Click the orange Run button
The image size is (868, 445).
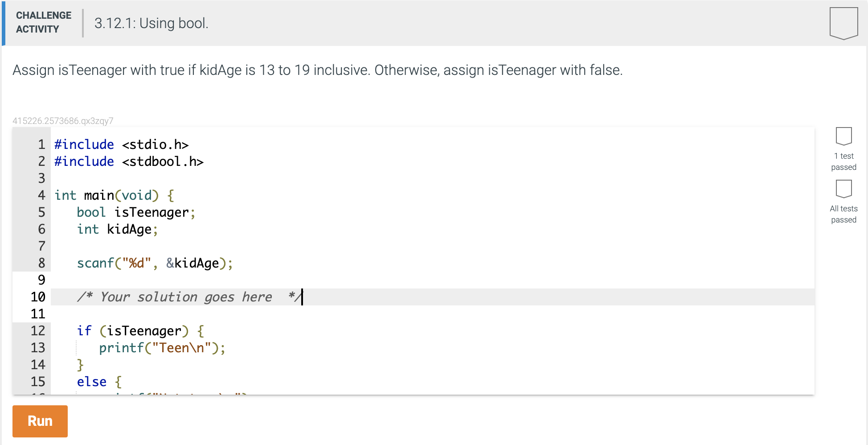pyautogui.click(x=40, y=421)
